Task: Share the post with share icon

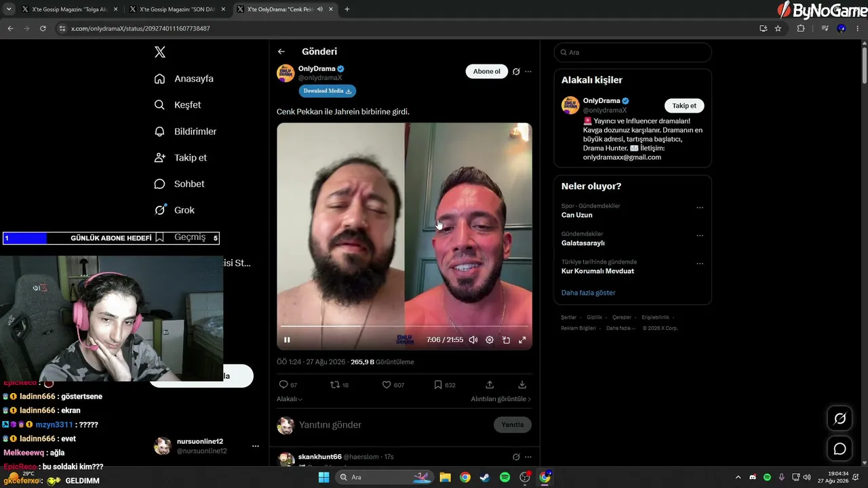Action: (x=490, y=384)
